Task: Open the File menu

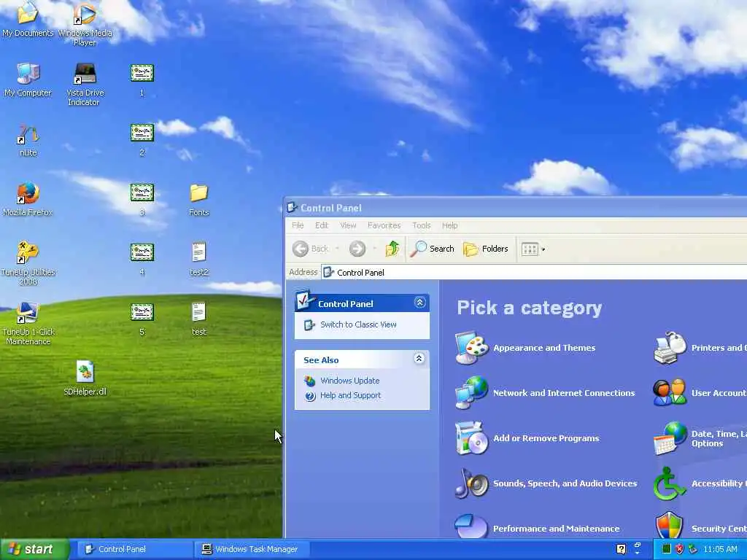Action: coord(298,225)
